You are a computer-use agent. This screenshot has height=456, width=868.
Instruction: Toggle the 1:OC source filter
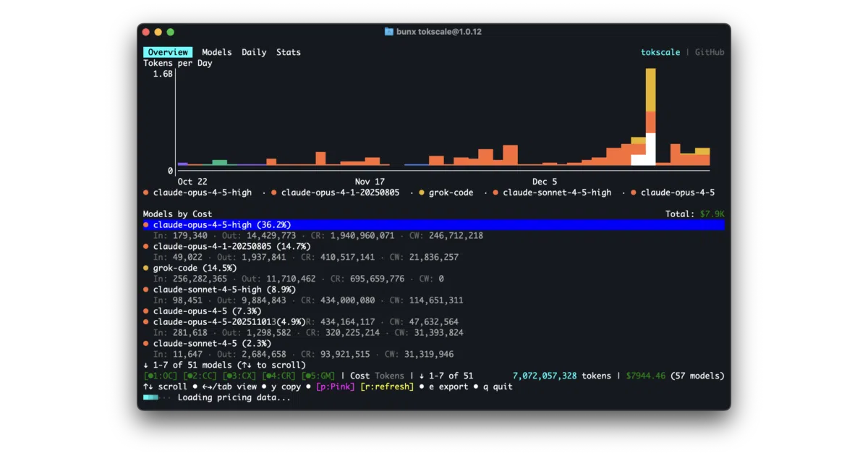tap(161, 376)
